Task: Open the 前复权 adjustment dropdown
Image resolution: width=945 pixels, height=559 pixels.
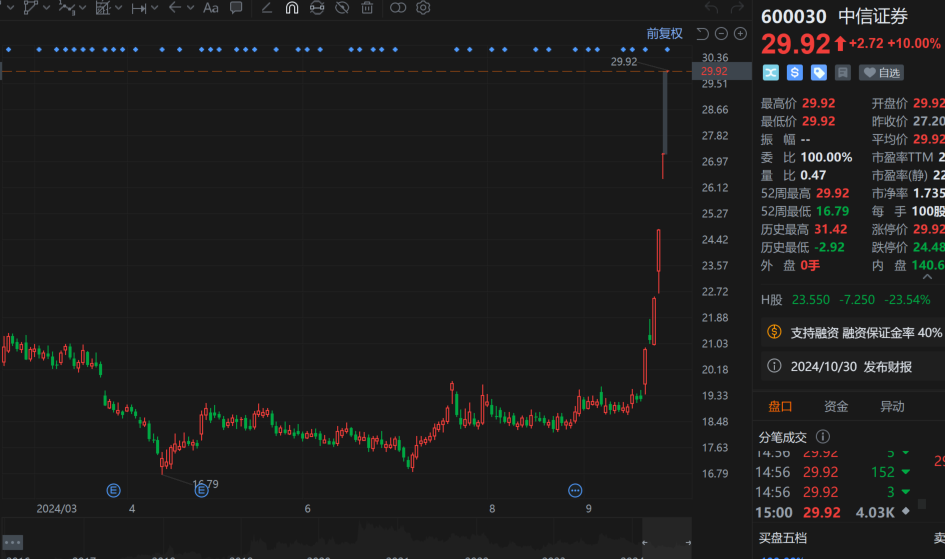Action: pyautogui.click(x=664, y=34)
